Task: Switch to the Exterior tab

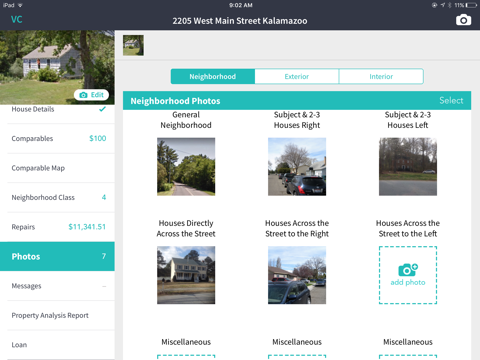Action: tap(297, 76)
